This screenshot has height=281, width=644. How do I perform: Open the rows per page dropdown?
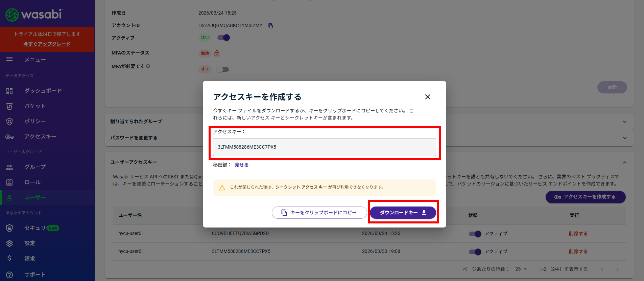tap(521, 269)
